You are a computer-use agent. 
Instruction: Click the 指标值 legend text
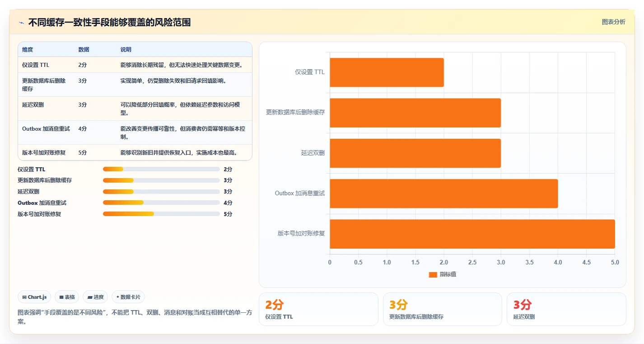[x=448, y=274]
